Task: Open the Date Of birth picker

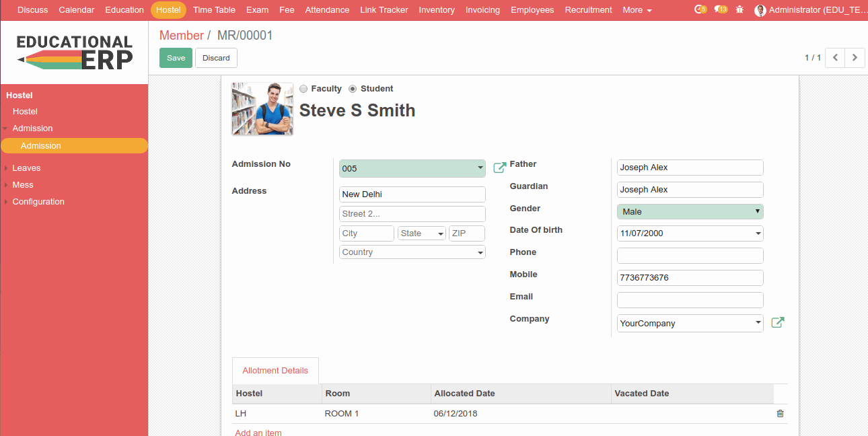Action: [x=690, y=233]
